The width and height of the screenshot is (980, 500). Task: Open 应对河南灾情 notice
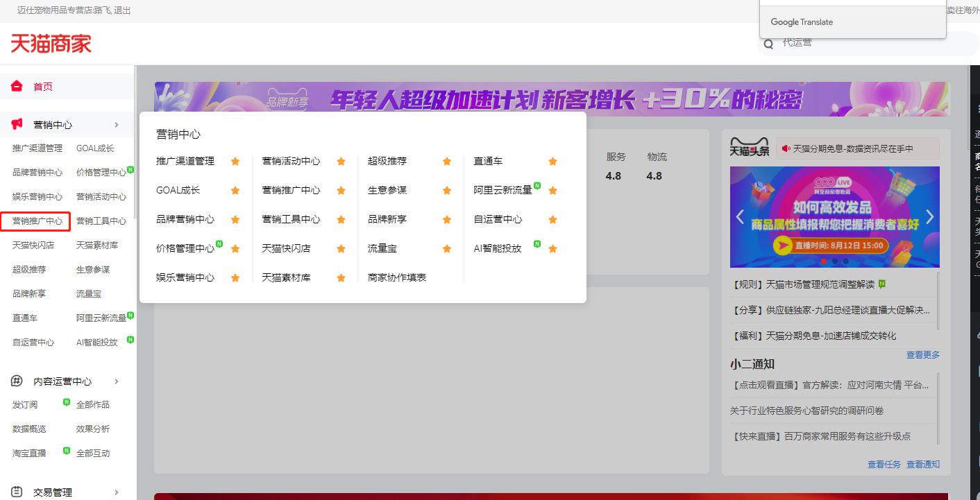[x=829, y=385]
